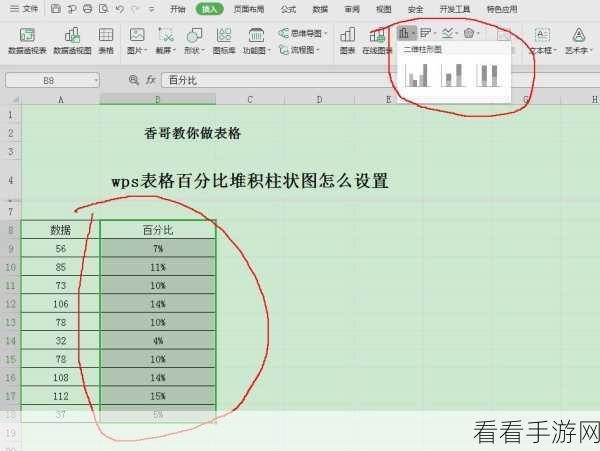Click the 数据 header cell
The height and width of the screenshot is (451, 600).
click(x=60, y=230)
